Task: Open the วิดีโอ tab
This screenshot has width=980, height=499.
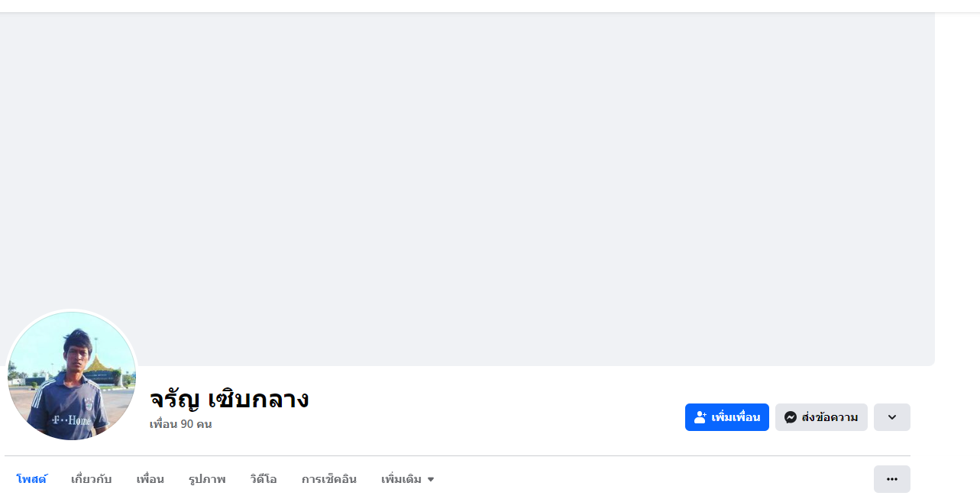Action: (x=264, y=480)
